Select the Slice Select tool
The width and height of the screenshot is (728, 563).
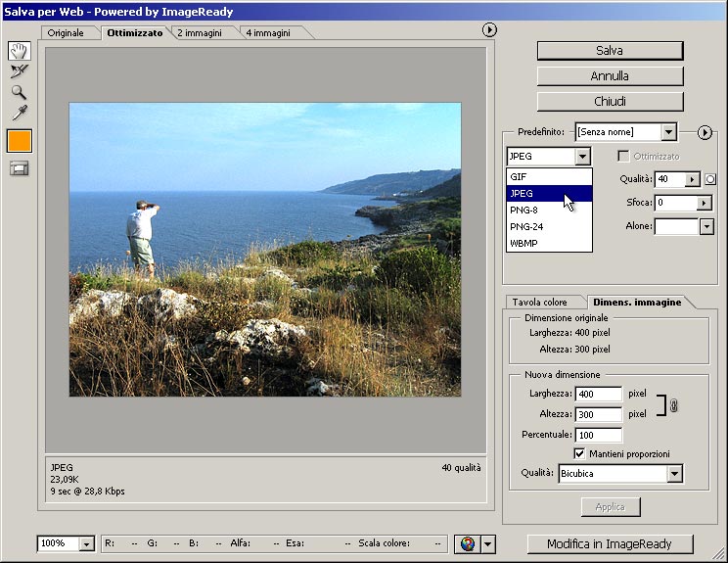pyautogui.click(x=19, y=71)
